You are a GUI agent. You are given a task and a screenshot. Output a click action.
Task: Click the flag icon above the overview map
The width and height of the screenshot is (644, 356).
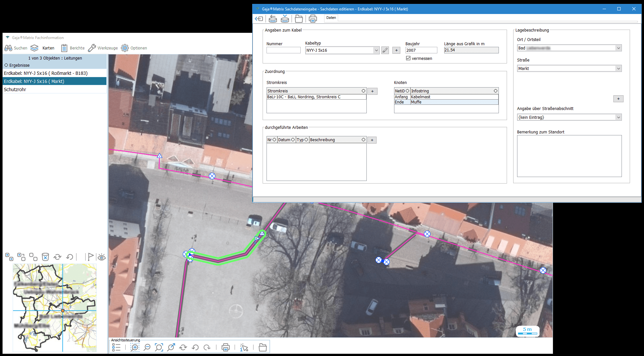click(x=90, y=257)
